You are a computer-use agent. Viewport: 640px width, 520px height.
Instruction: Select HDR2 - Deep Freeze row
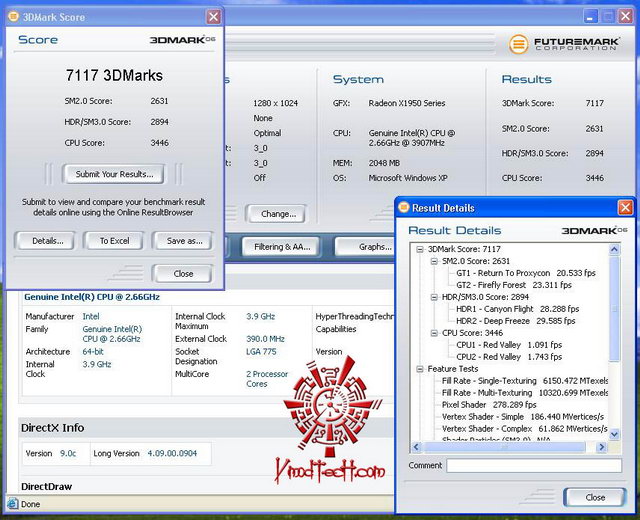tap(516, 321)
